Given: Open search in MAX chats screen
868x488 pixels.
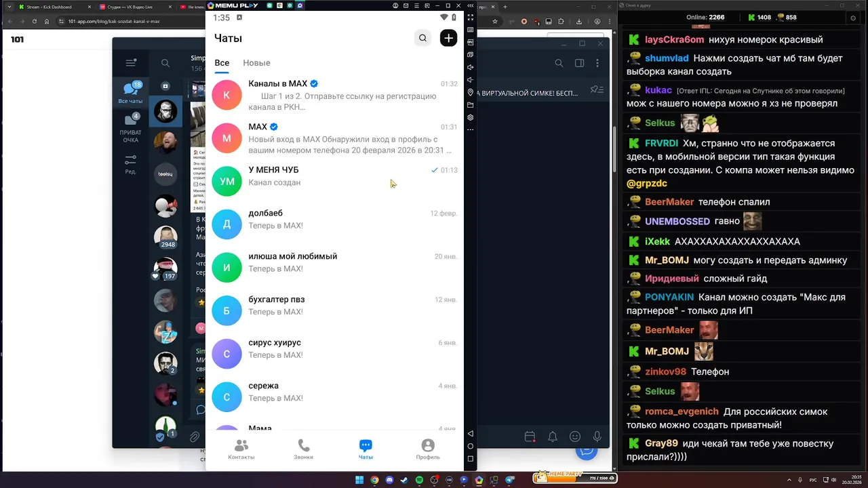Looking at the screenshot, I should (x=422, y=38).
